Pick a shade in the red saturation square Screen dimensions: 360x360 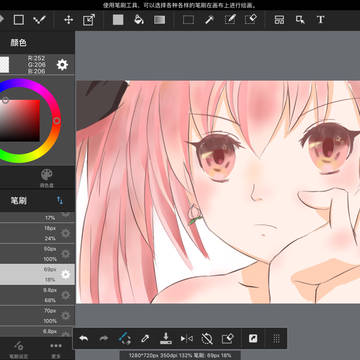(x=20, y=120)
